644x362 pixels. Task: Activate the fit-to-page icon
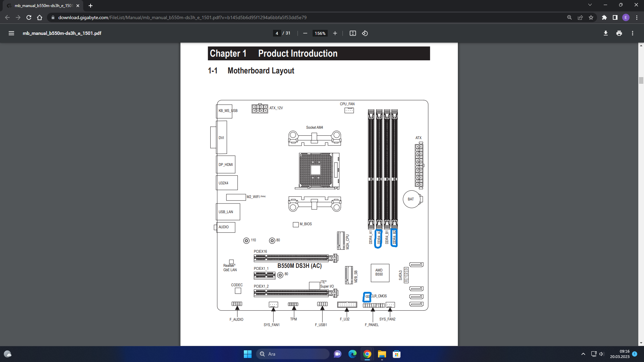(353, 33)
